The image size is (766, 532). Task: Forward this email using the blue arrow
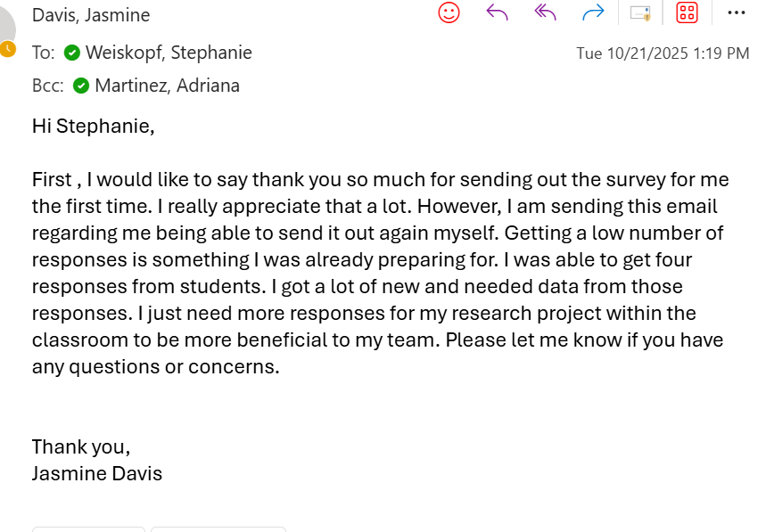pyautogui.click(x=593, y=12)
